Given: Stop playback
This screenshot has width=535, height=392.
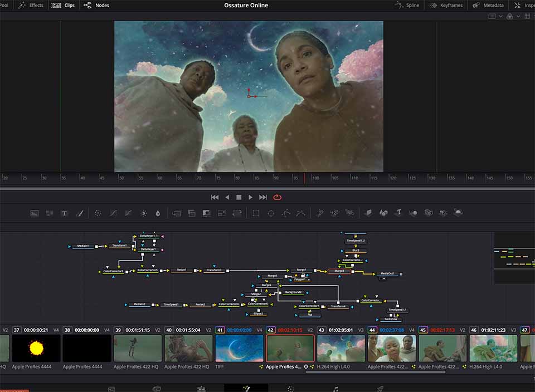Looking at the screenshot, I should tap(239, 197).
